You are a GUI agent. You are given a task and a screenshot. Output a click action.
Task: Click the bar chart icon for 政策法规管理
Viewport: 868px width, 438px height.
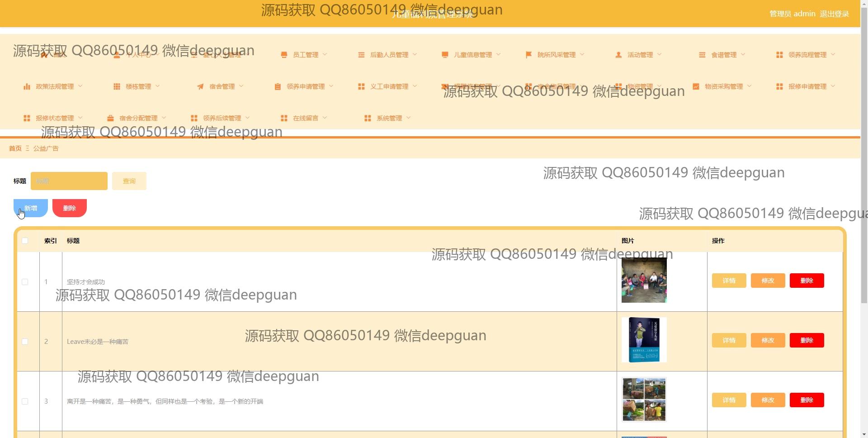(27, 86)
